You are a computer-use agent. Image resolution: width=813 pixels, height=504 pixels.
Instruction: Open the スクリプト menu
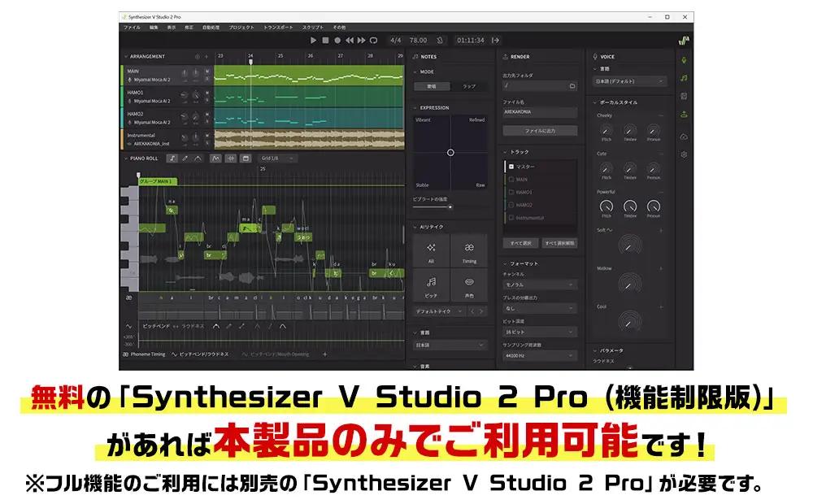click(x=313, y=27)
